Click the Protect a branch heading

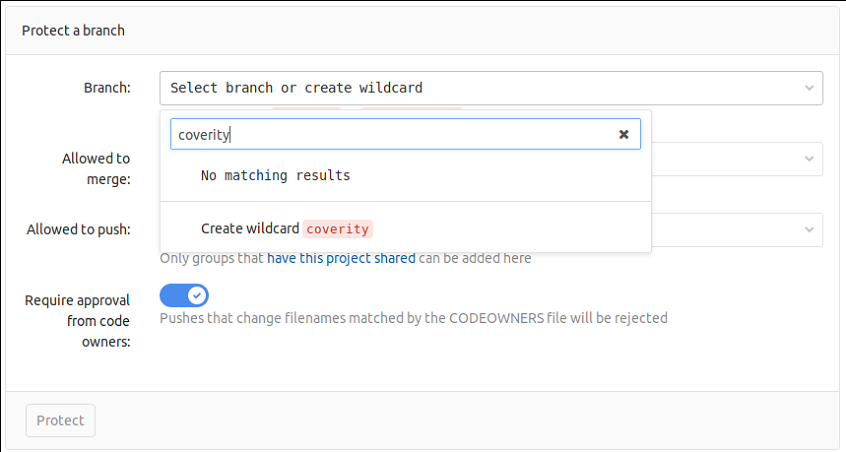73,30
